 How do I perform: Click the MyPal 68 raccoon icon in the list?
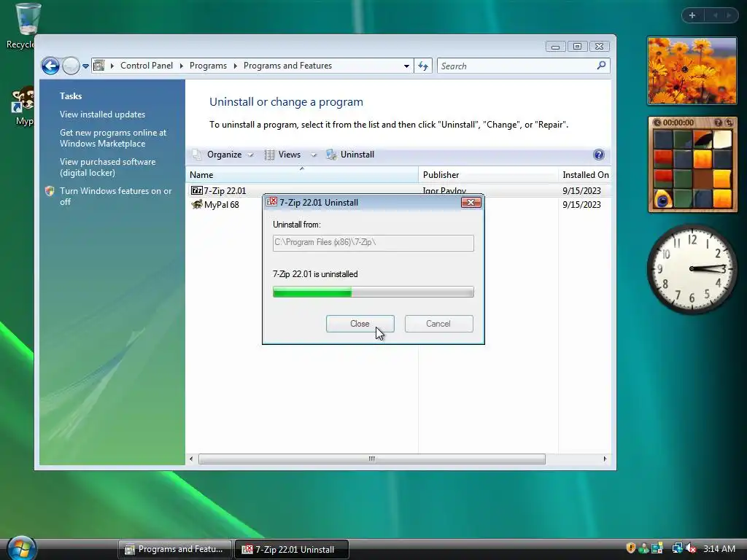(196, 205)
